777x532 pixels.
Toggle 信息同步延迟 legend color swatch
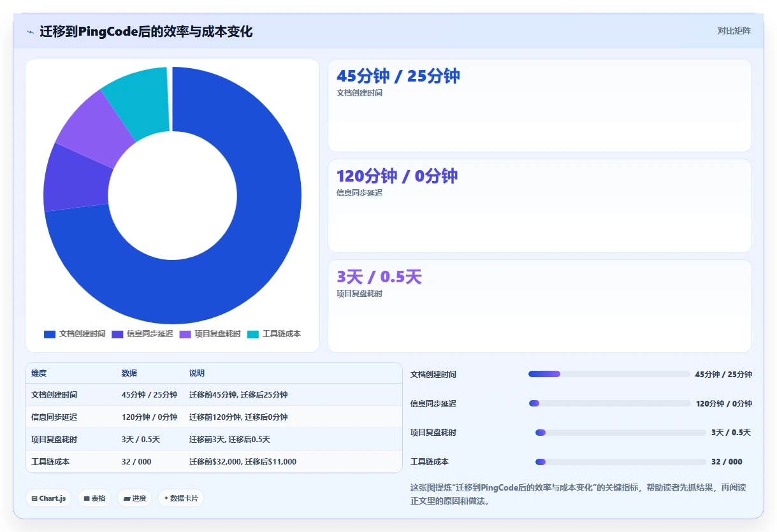[117, 334]
